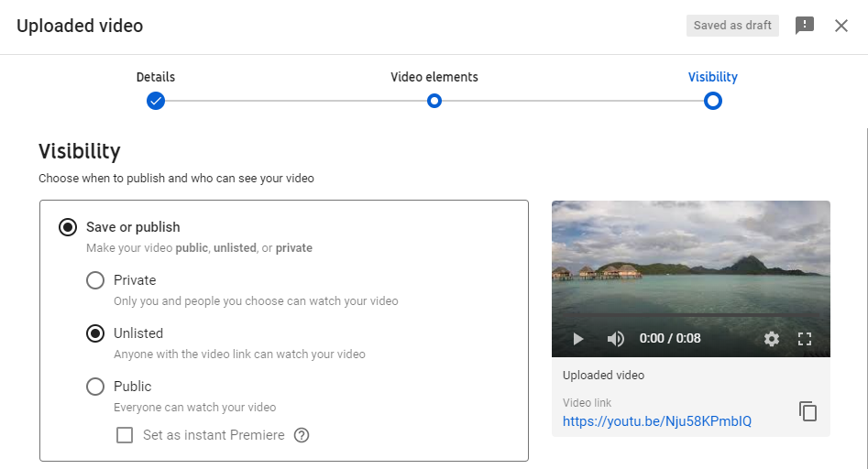
Task: Close the Uploaded video dialog
Action: point(841,26)
